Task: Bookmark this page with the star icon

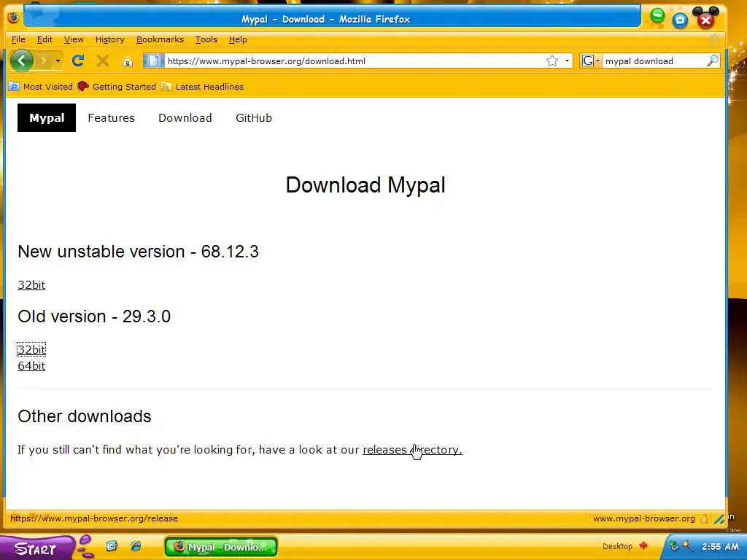Action: click(x=551, y=61)
